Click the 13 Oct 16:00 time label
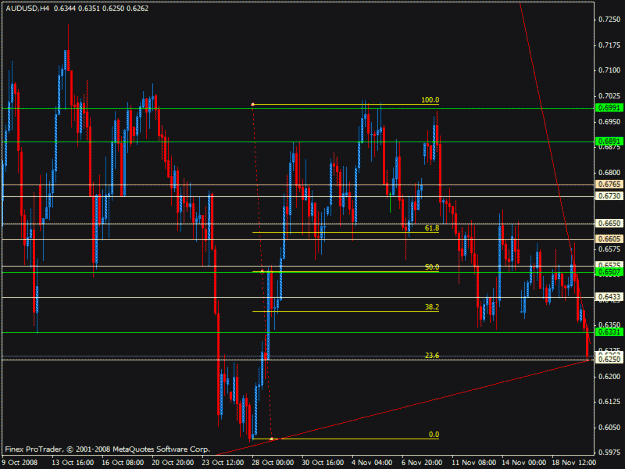The width and height of the screenshot is (625, 469). (73, 463)
